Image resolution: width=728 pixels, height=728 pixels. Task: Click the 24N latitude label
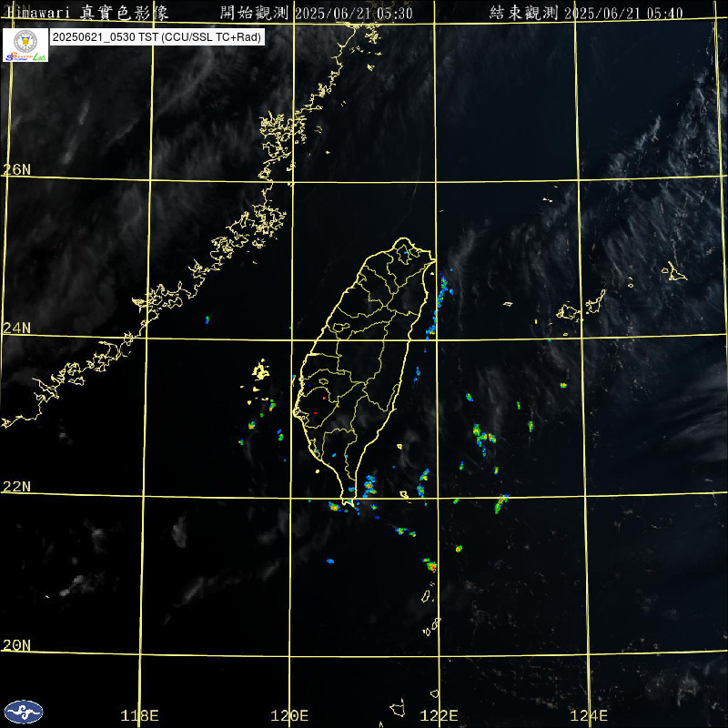pos(16,328)
